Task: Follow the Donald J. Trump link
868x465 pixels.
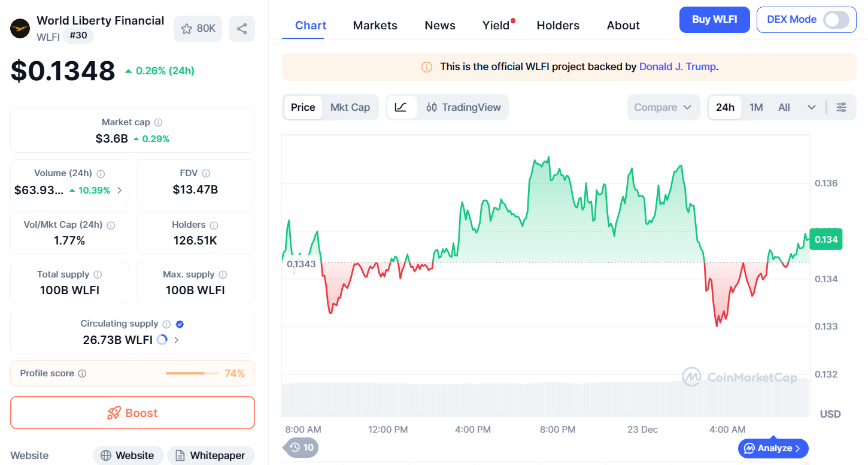Action: (677, 67)
